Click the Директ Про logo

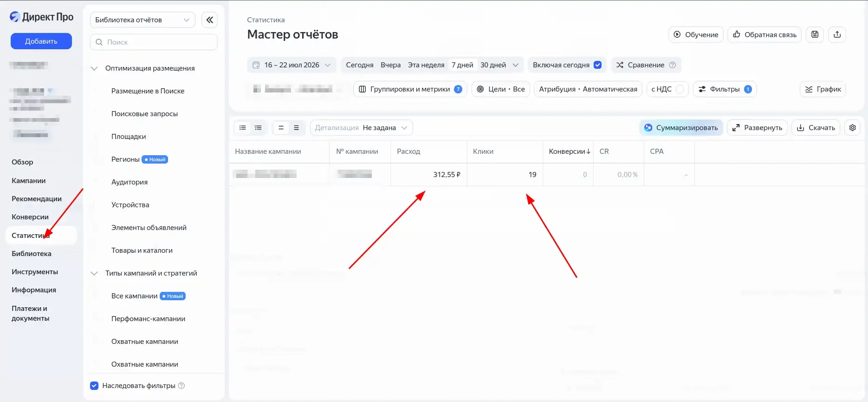point(41,17)
